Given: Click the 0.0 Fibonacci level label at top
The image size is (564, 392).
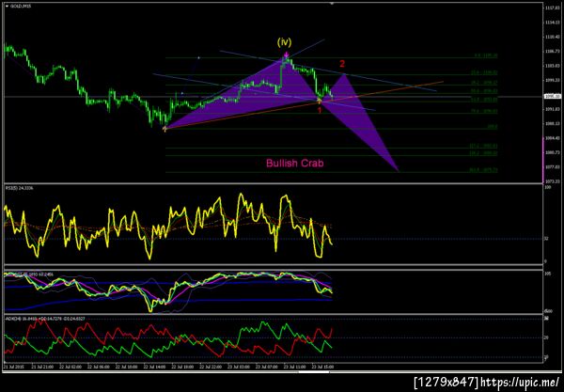Looking at the screenshot, I should tap(486, 55).
